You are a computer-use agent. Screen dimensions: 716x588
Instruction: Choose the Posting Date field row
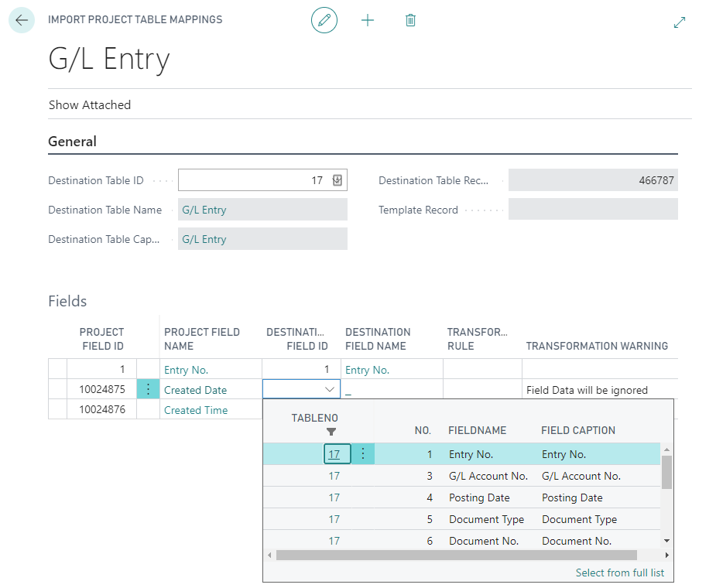[478, 497]
